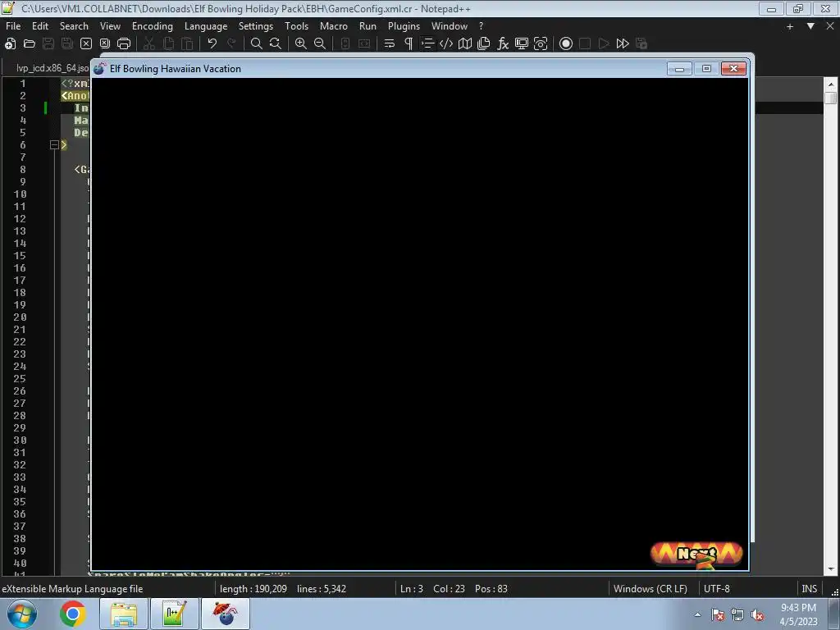Run macro multiple times icon
The height and width of the screenshot is (630, 840).
coord(623,44)
